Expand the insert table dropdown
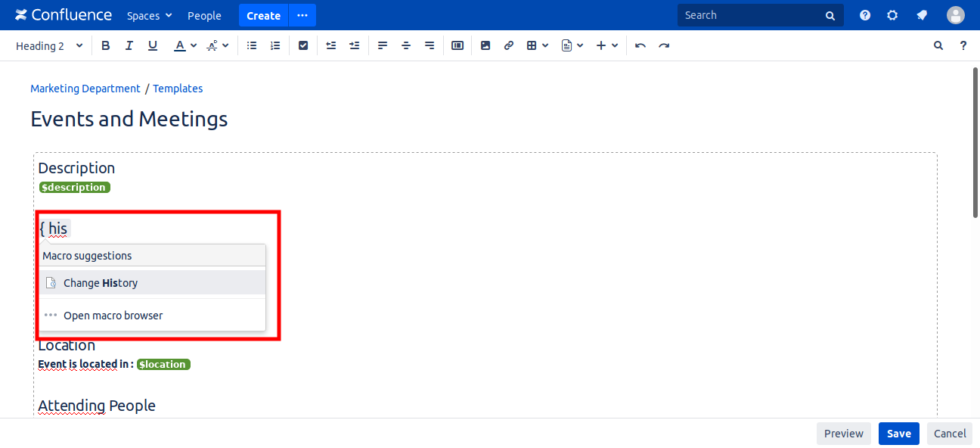 coord(537,45)
